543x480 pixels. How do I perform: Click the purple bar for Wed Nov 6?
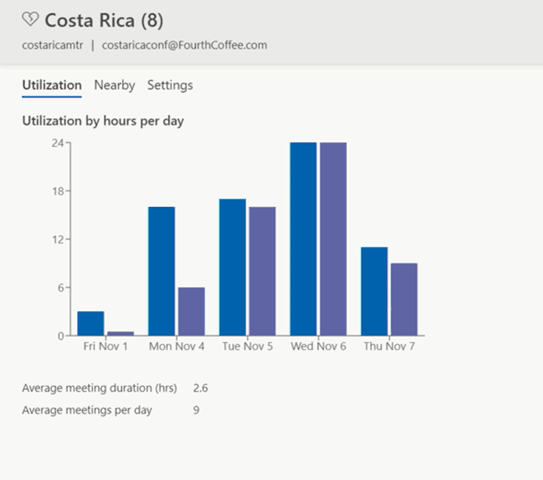(333, 239)
